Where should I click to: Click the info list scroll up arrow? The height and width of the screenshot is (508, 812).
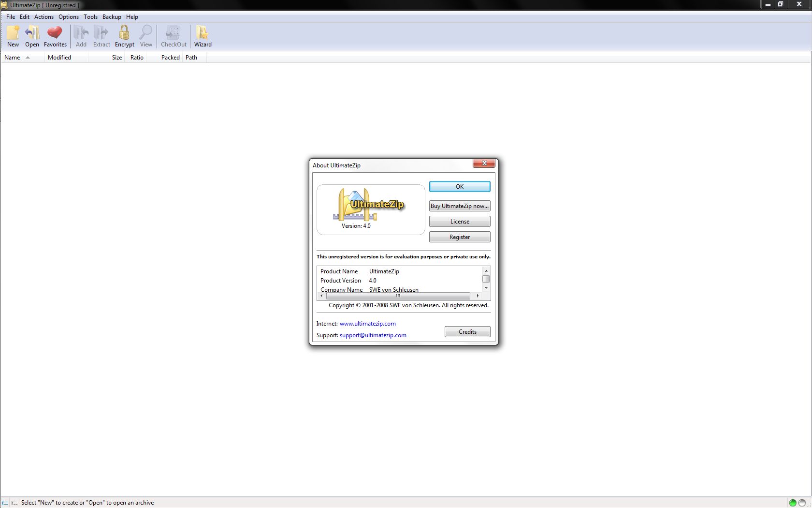pos(486,271)
